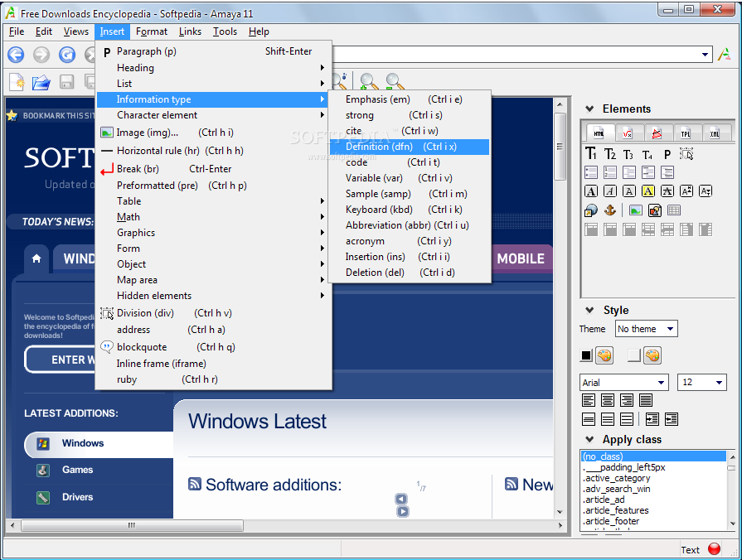This screenshot has width=742, height=560.
Task: Click the italic A emphasis icon
Action: [610, 191]
